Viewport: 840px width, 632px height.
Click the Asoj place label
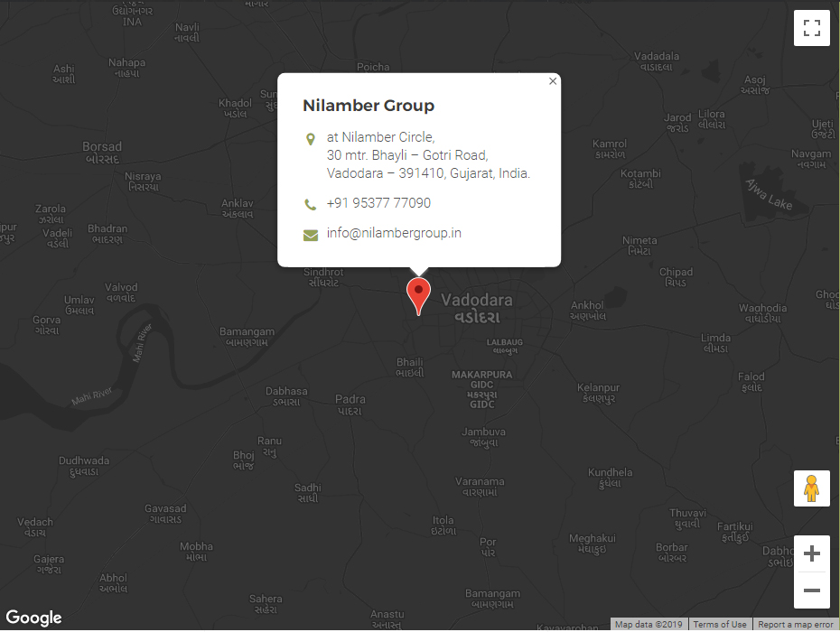pyautogui.click(x=755, y=85)
